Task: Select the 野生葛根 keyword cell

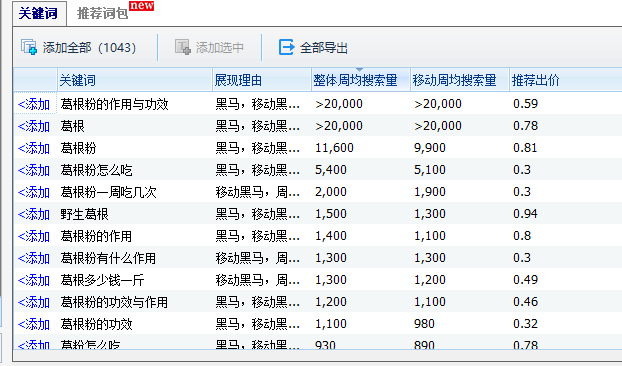Action: [84, 215]
